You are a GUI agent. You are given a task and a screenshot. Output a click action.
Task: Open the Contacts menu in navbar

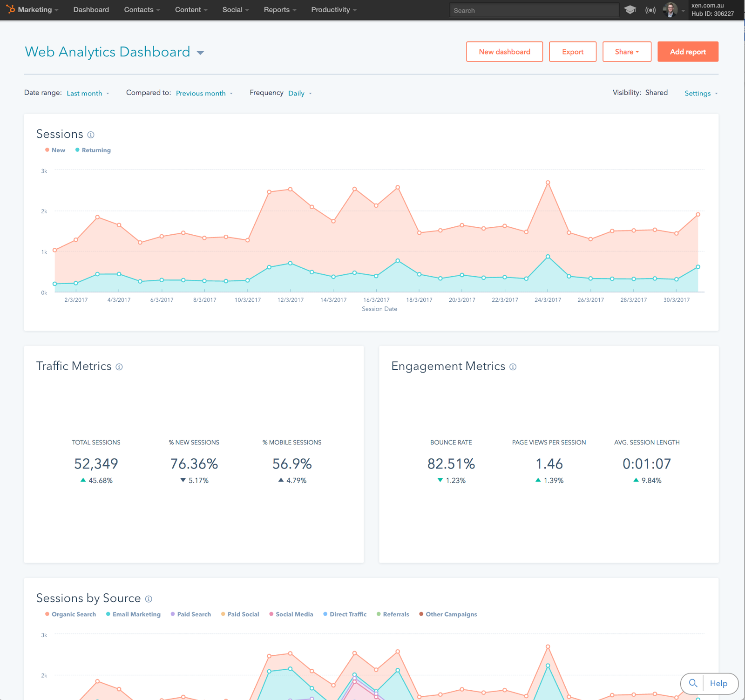[x=142, y=10]
